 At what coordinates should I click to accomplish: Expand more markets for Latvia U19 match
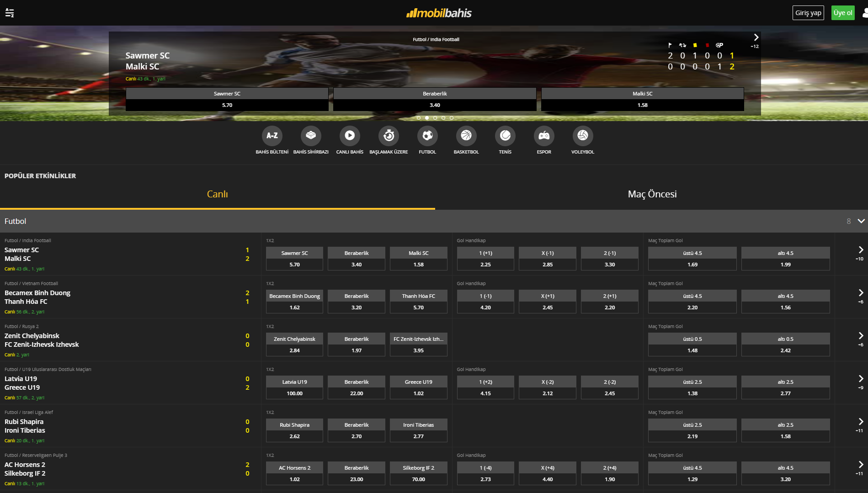click(860, 379)
